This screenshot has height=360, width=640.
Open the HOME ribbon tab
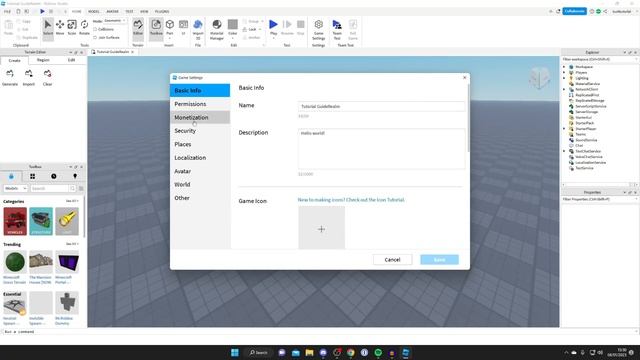[76, 11]
